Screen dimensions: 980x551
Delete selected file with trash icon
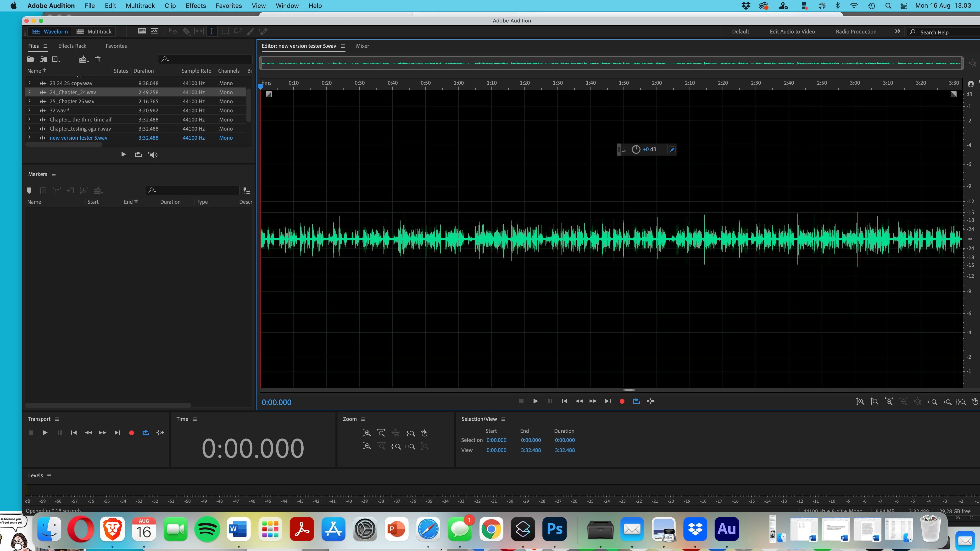click(x=98, y=59)
